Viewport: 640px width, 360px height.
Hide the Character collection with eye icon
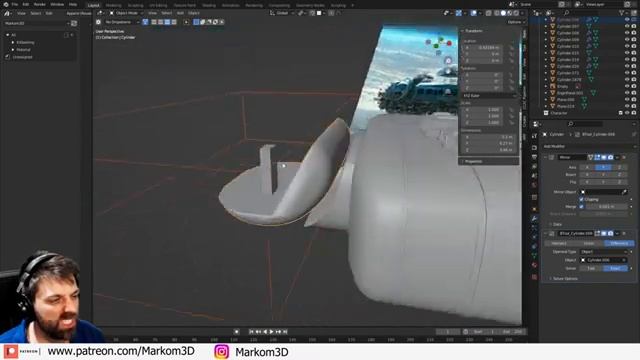click(627, 113)
